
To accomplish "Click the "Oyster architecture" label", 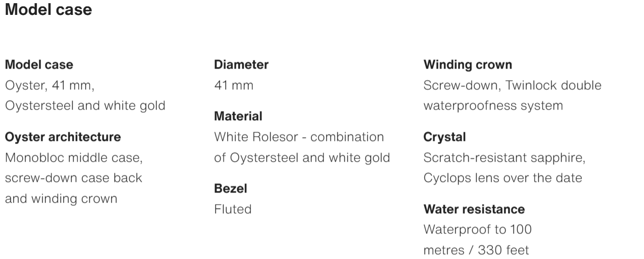I will pos(63,137).
